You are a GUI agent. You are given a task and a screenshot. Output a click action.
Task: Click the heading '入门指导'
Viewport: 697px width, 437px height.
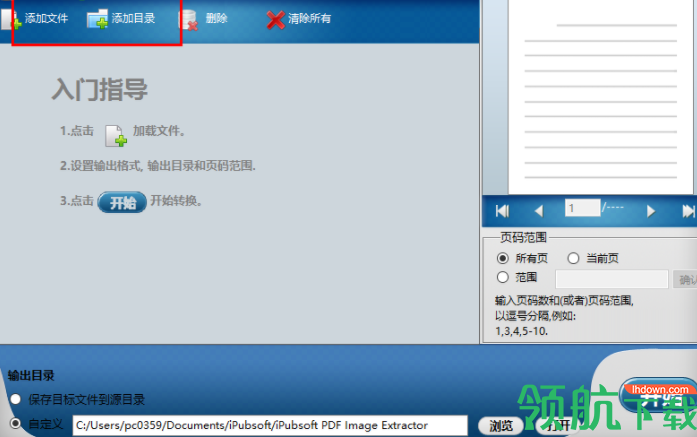point(100,89)
